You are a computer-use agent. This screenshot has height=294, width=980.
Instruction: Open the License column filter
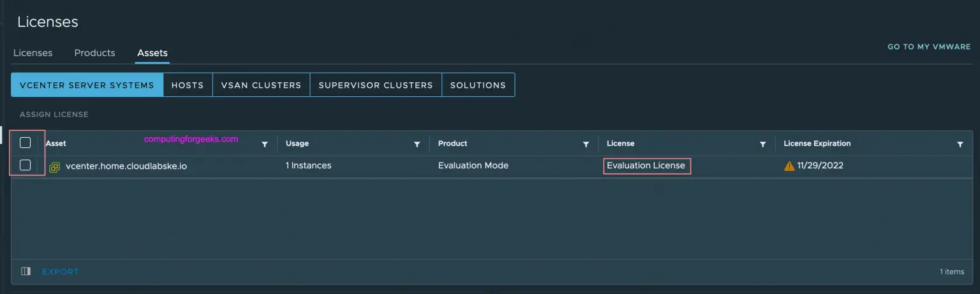[762, 145]
